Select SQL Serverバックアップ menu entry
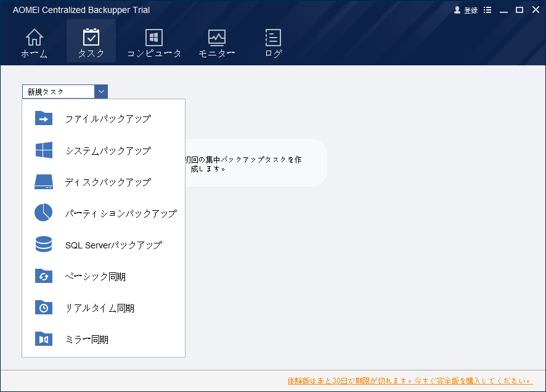This screenshot has height=392, width=546. 113,245
